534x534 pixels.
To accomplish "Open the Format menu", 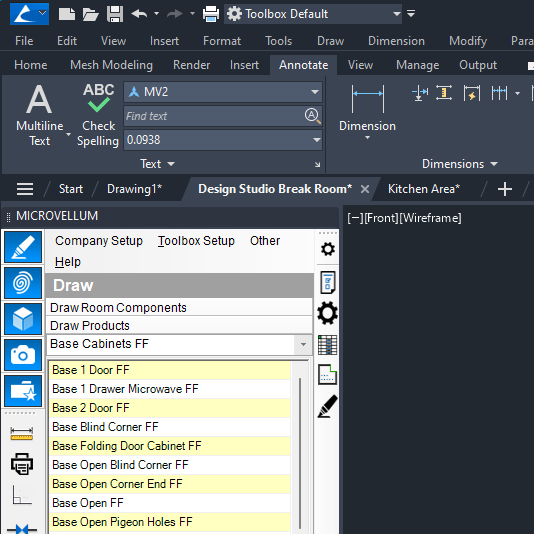I will point(222,41).
